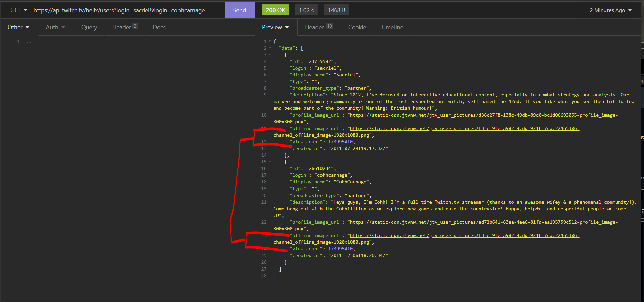Image resolution: width=644 pixels, height=302 pixels.
Task: Switch to the Query tab
Action: [89, 27]
